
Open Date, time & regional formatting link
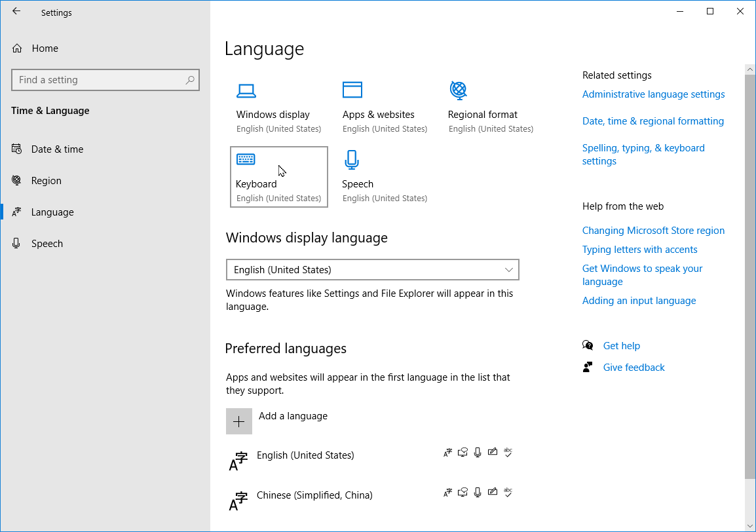pos(652,121)
